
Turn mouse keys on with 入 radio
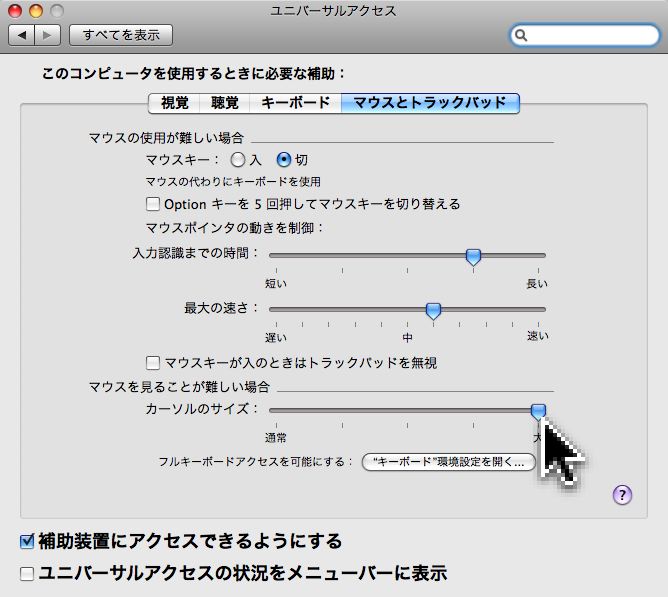tap(238, 159)
